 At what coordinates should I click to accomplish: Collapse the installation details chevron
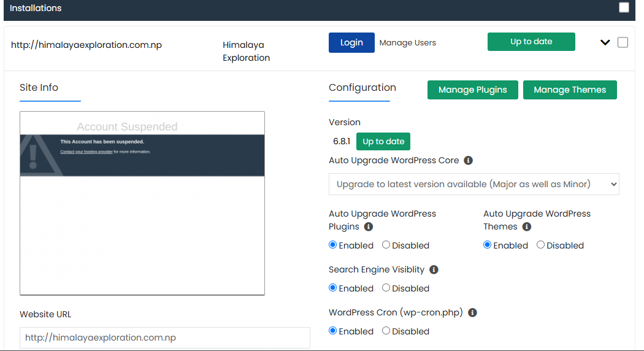click(x=605, y=42)
